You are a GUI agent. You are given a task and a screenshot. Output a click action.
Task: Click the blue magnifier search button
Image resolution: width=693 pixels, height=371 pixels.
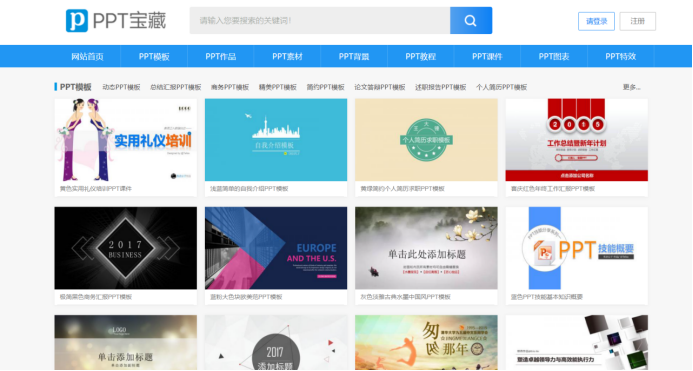click(471, 20)
